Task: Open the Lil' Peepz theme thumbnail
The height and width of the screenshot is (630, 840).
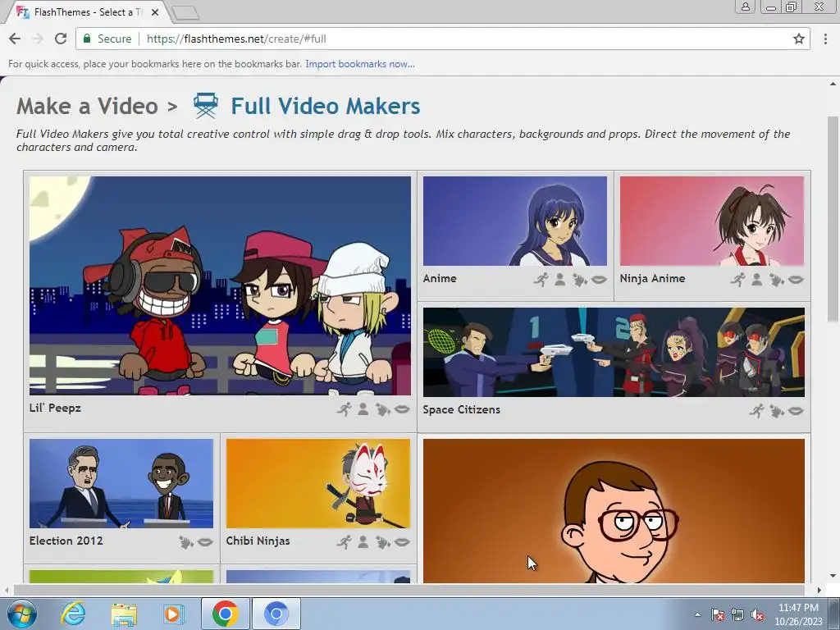Action: tap(220, 285)
